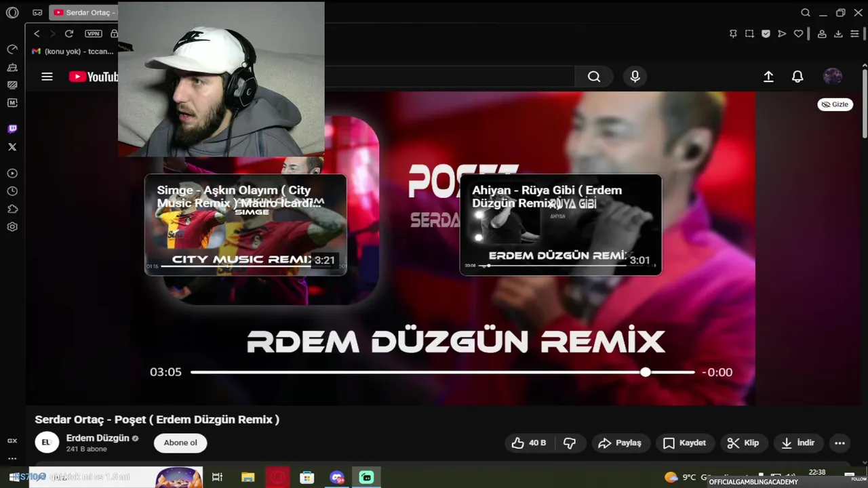Click the İndir download button
Image resolution: width=868 pixels, height=488 pixels.
click(798, 443)
